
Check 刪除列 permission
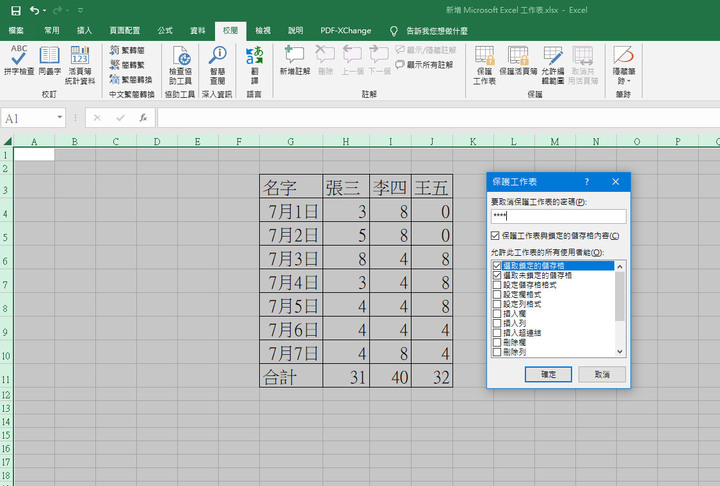[497, 352]
